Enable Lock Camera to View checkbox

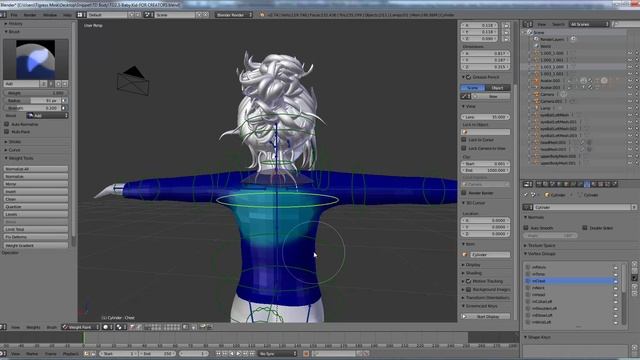point(464,148)
